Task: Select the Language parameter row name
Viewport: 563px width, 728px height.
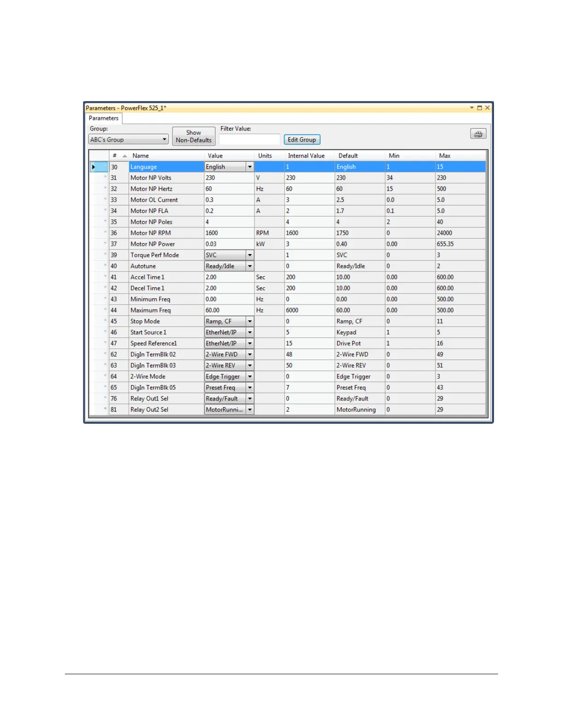Action: tap(167, 167)
